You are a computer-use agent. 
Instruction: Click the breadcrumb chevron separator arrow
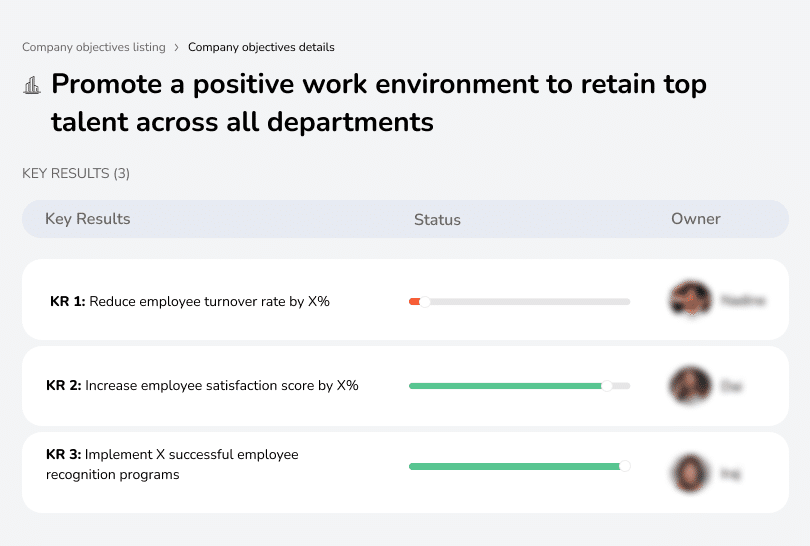point(177,47)
